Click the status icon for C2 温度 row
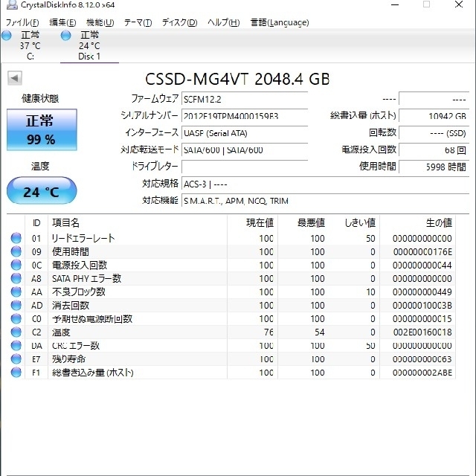476x476 pixels. [x=16, y=332]
